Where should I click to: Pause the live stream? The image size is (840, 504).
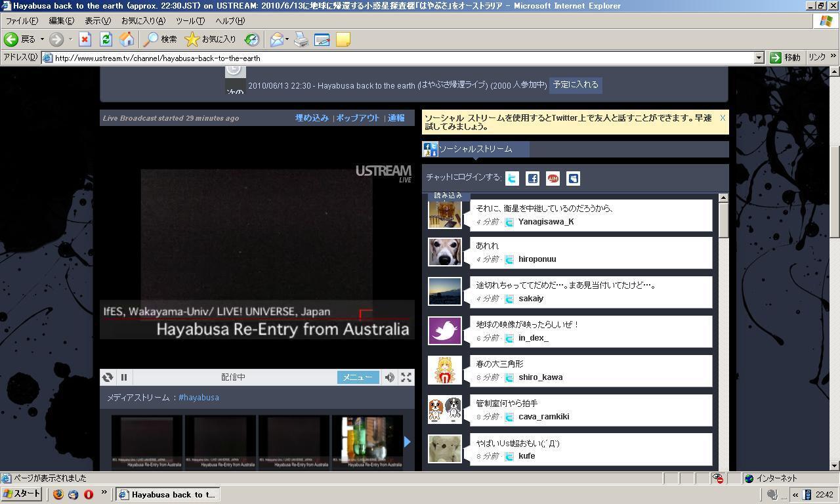point(123,377)
